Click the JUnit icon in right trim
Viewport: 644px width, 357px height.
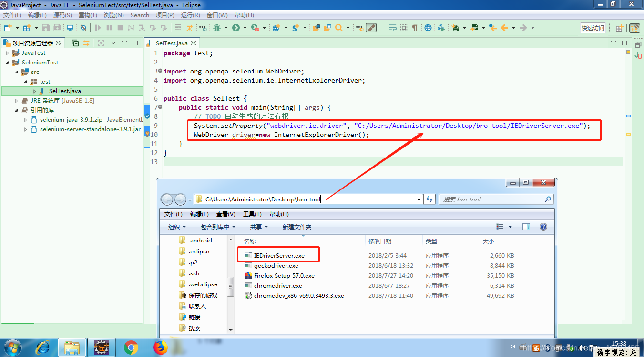[x=638, y=55]
